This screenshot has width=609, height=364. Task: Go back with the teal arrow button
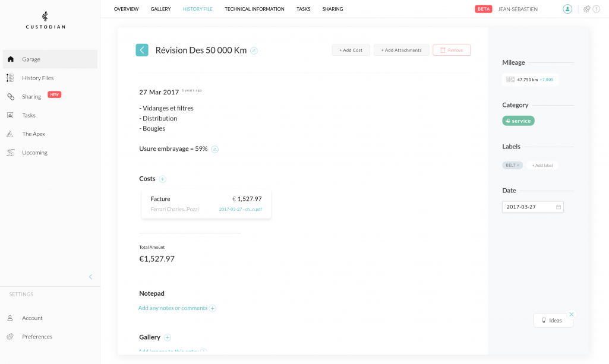click(142, 50)
